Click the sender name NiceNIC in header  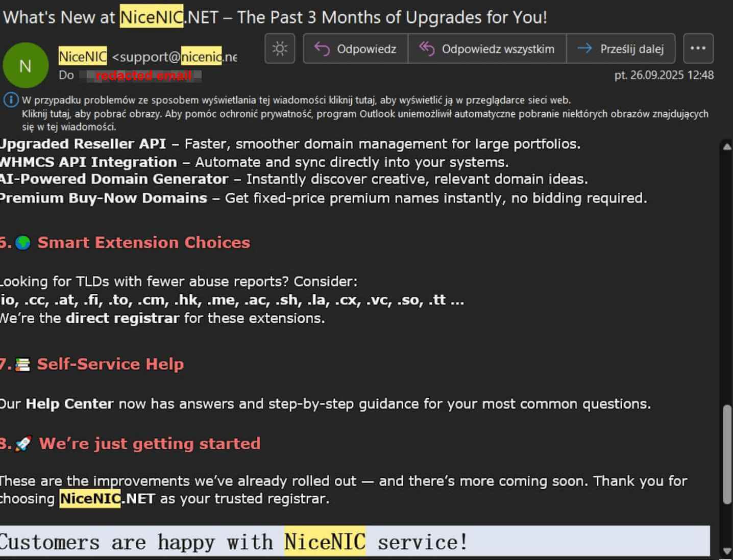pyautogui.click(x=83, y=57)
